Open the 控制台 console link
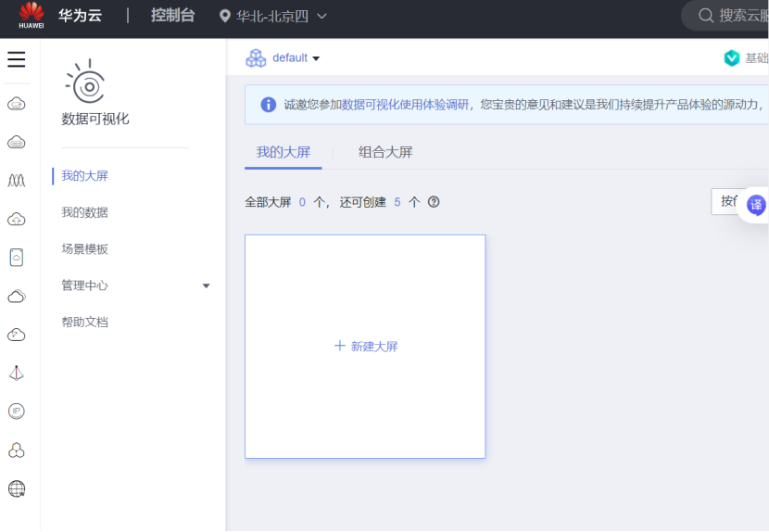The height and width of the screenshot is (532, 769). coord(172,15)
